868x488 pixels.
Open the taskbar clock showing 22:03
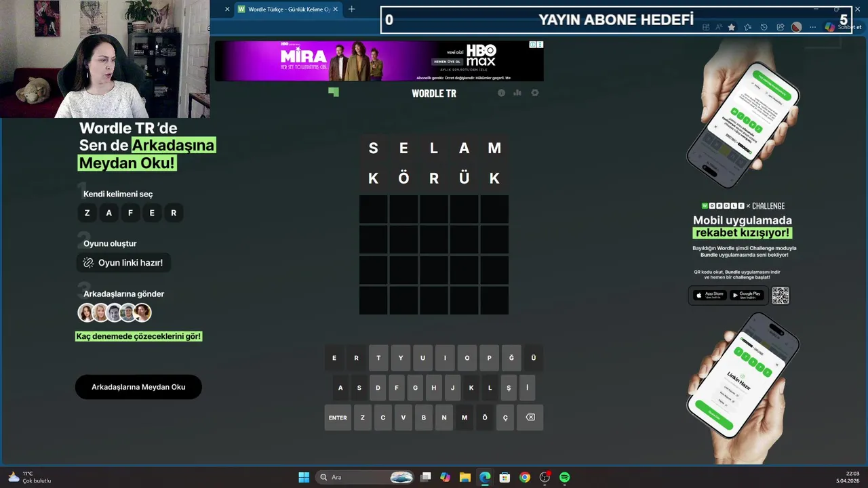[x=848, y=477]
